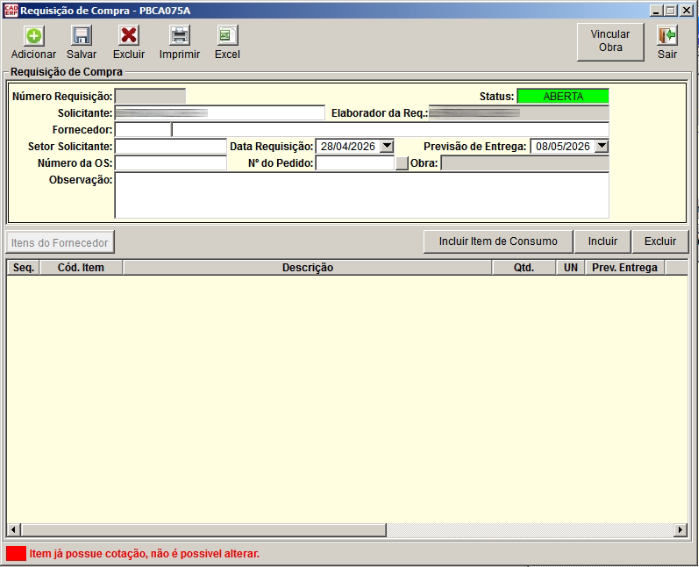Screen dimensions: 699x567
Task: Click the Setor Solicitante field
Action: [171, 146]
